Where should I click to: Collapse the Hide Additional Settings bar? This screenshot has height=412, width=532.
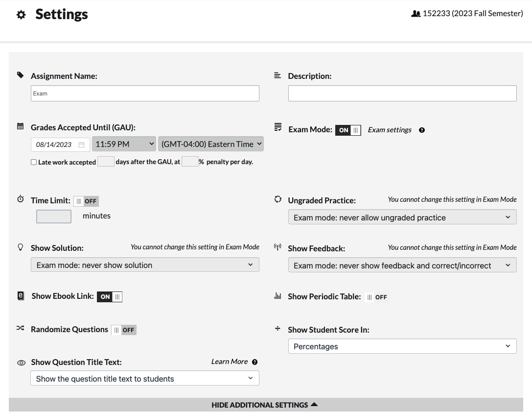click(265, 405)
